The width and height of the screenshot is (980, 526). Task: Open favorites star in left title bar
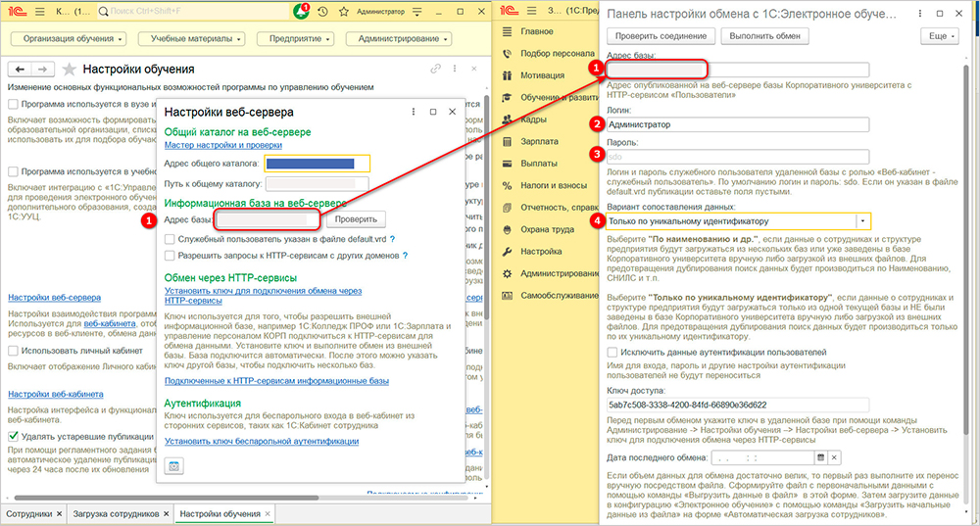344,11
